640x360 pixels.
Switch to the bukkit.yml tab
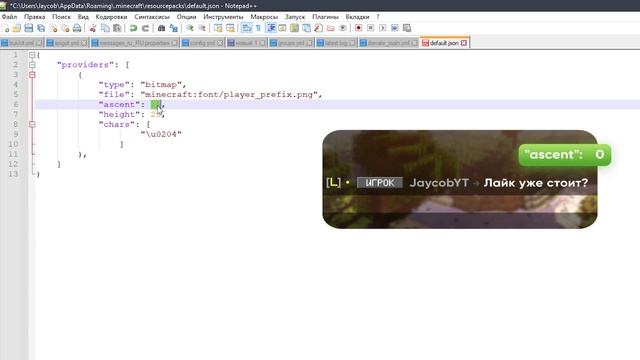(x=21, y=43)
